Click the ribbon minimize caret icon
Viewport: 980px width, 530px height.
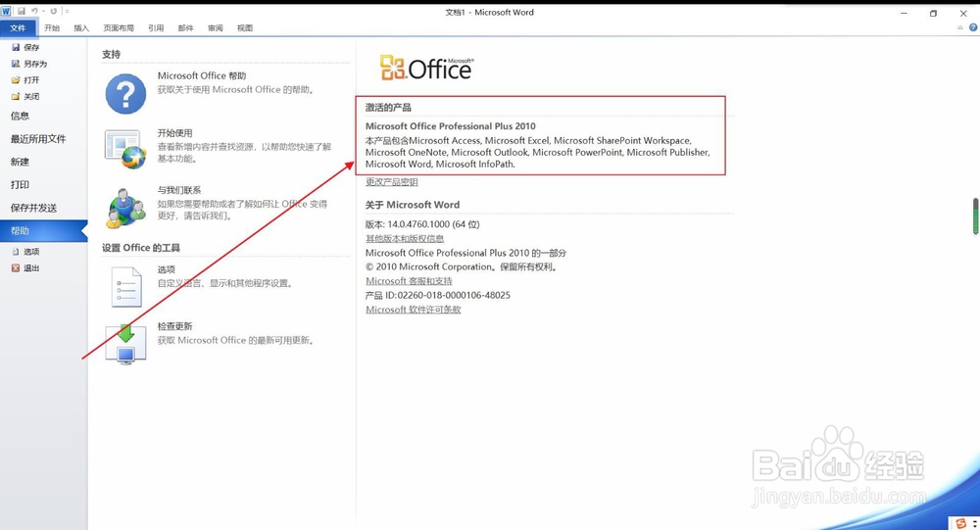click(x=960, y=28)
